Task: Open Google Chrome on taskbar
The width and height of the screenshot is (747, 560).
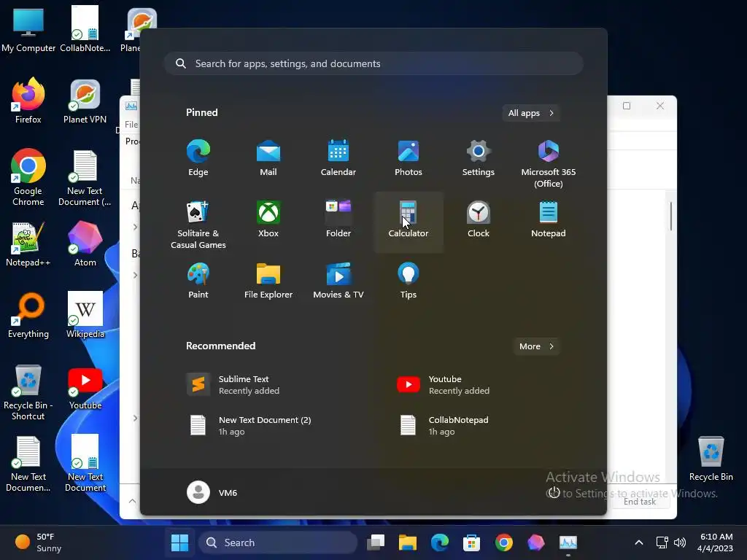Action: (503, 542)
